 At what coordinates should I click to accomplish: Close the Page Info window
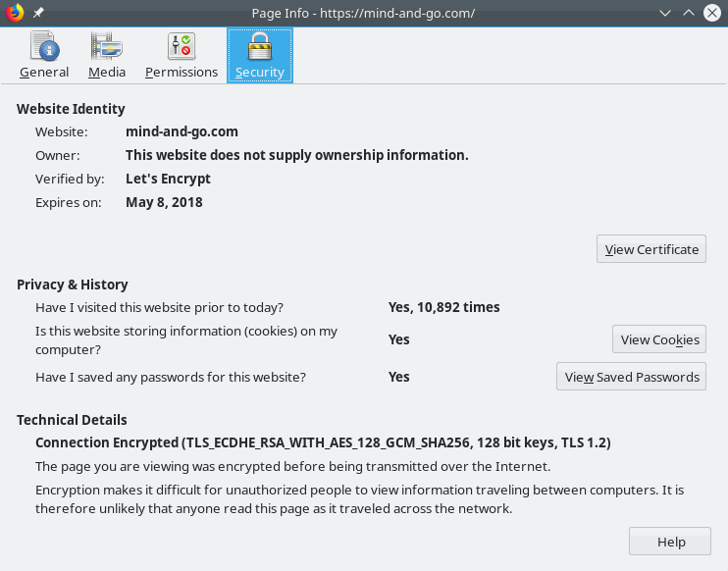click(x=712, y=13)
